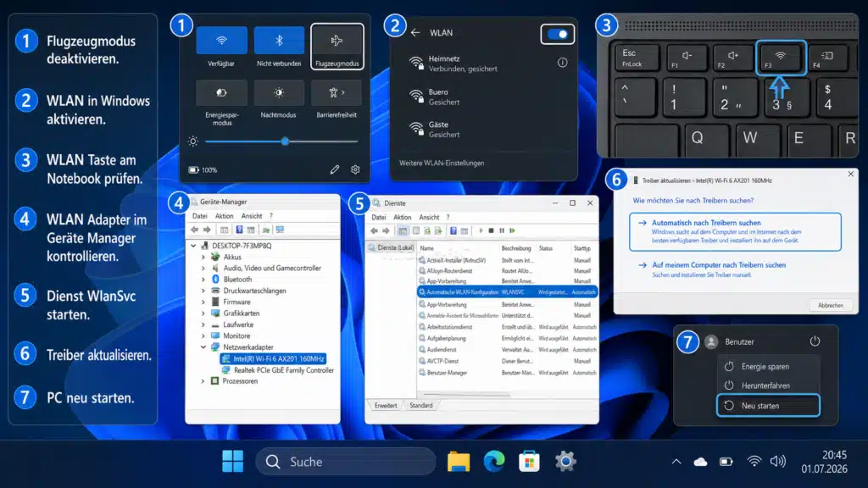Expand the Prozessoren category
The image size is (868, 488).
click(203, 381)
